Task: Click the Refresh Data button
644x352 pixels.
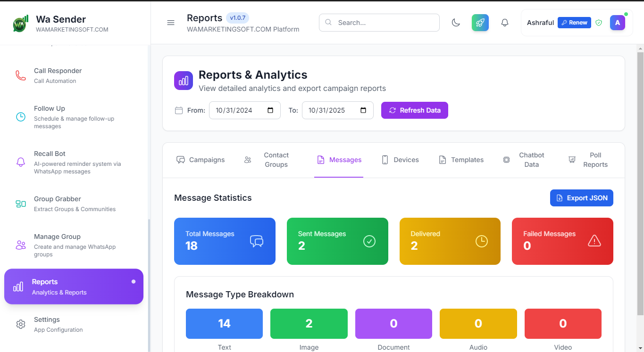Action: 414,110
